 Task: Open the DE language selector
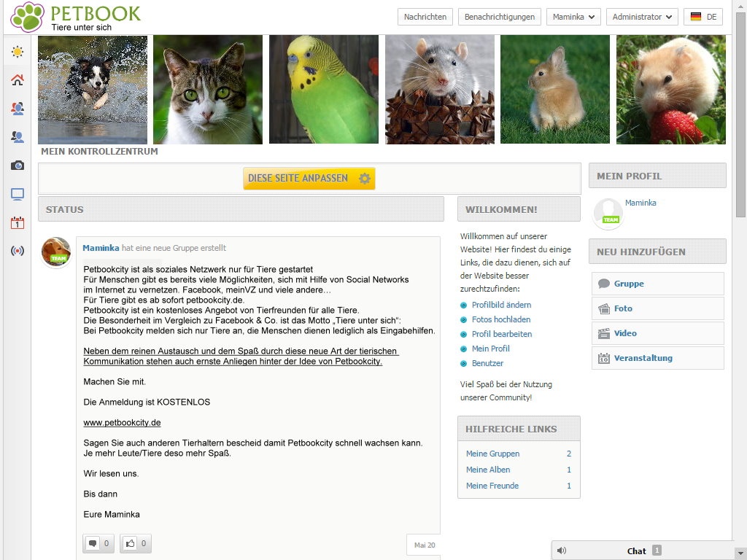click(703, 17)
